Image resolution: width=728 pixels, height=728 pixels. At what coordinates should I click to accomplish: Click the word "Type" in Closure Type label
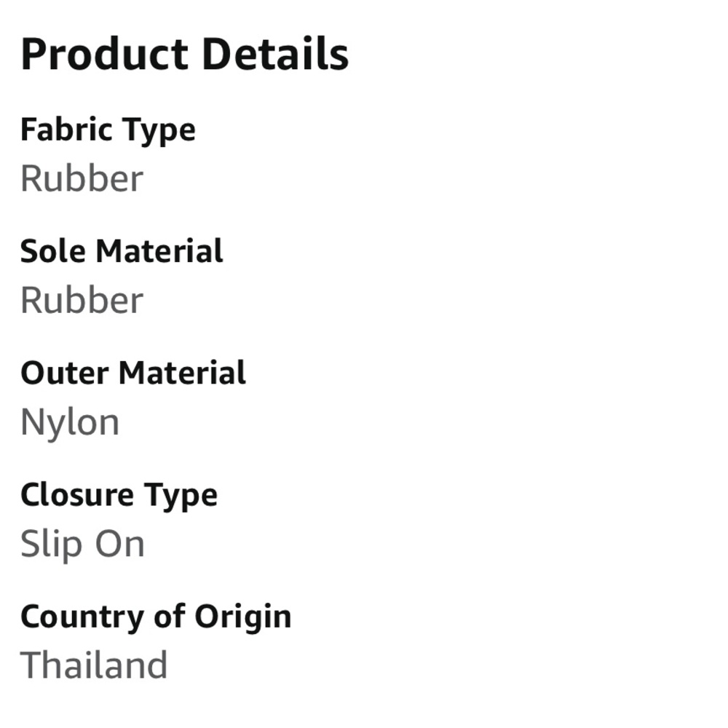181,496
